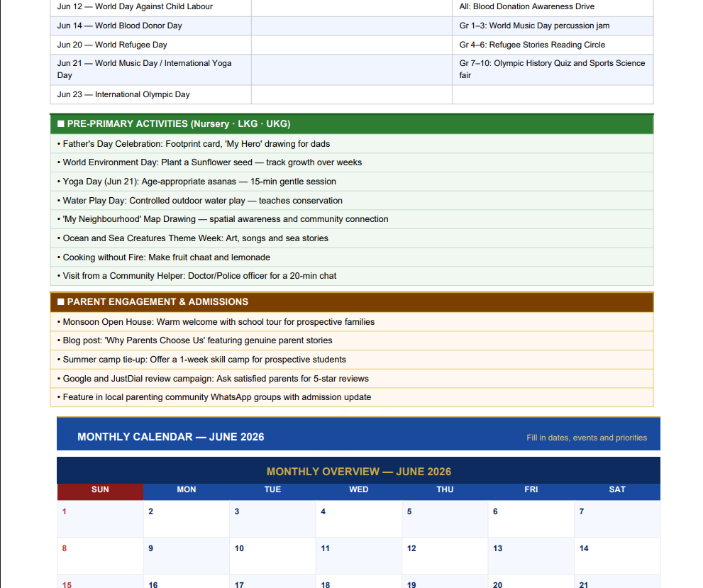Select the 'Monthly Overview — June 2026' heading
Screen dimensions: 703x588
[359, 472]
